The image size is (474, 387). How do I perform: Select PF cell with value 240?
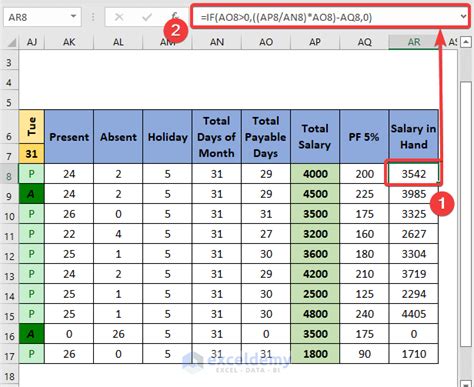click(364, 314)
